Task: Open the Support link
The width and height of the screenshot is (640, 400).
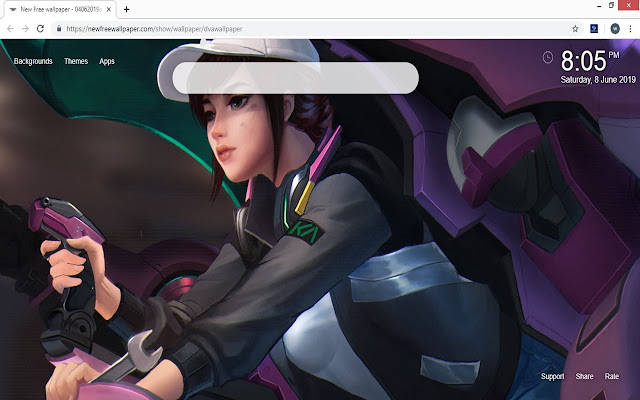Action: 552,376
